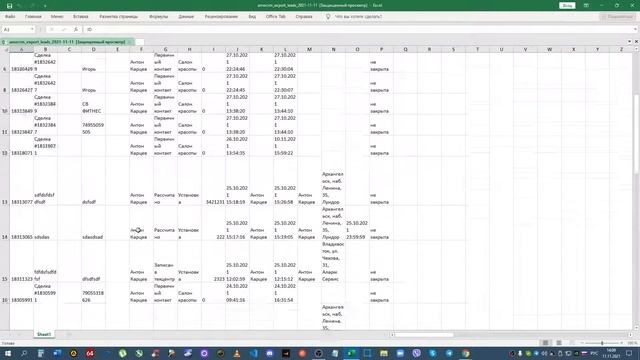640x360 pixels.
Task: Click the zoom slider handle
Action: (602, 343)
